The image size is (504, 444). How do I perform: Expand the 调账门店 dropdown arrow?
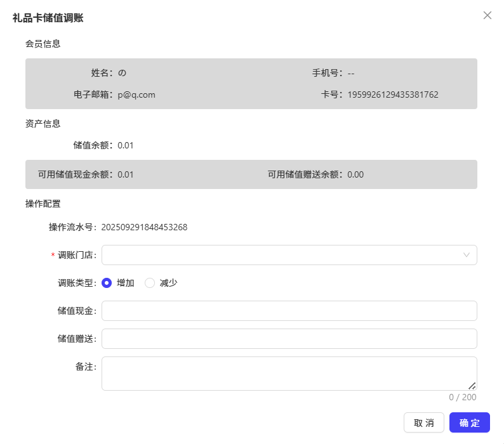[466, 255]
